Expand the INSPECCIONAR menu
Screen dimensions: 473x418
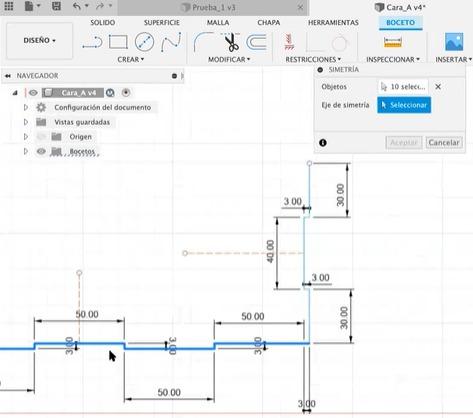pos(393,59)
